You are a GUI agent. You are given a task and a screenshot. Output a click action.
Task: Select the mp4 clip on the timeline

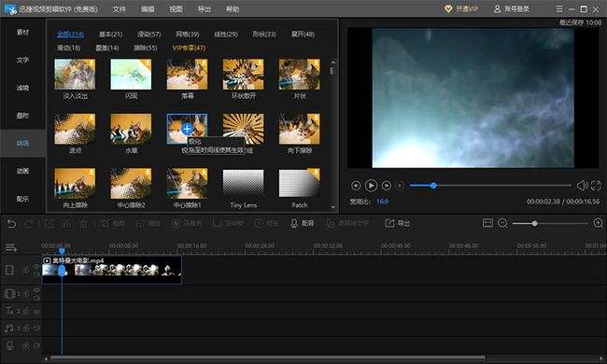pos(111,270)
